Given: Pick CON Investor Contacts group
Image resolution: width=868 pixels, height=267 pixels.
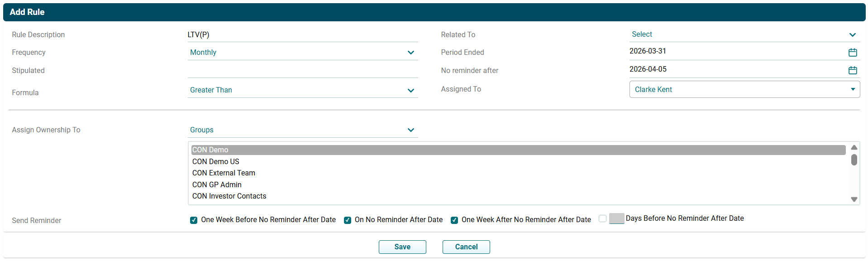Looking at the screenshot, I should tap(229, 196).
